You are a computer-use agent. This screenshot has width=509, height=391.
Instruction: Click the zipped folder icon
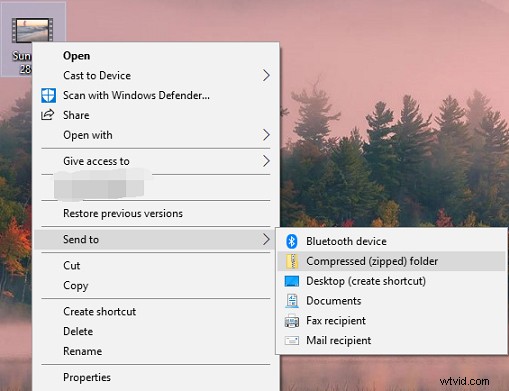coord(292,261)
